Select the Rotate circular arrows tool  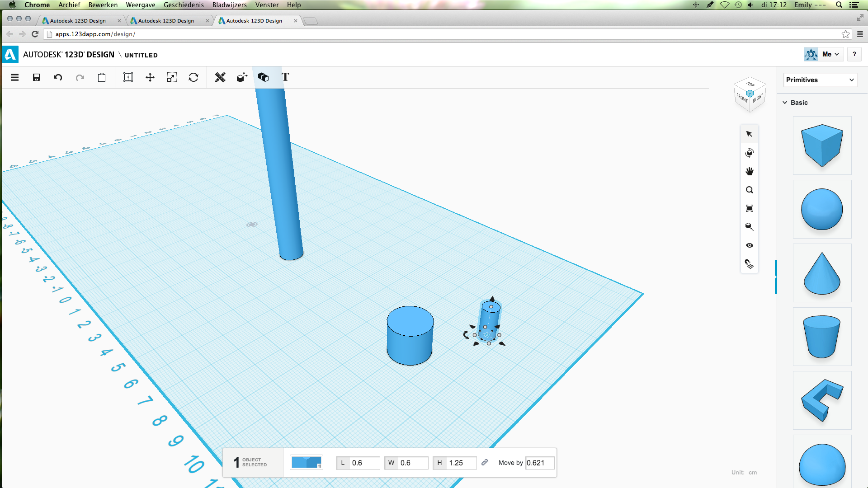point(193,77)
